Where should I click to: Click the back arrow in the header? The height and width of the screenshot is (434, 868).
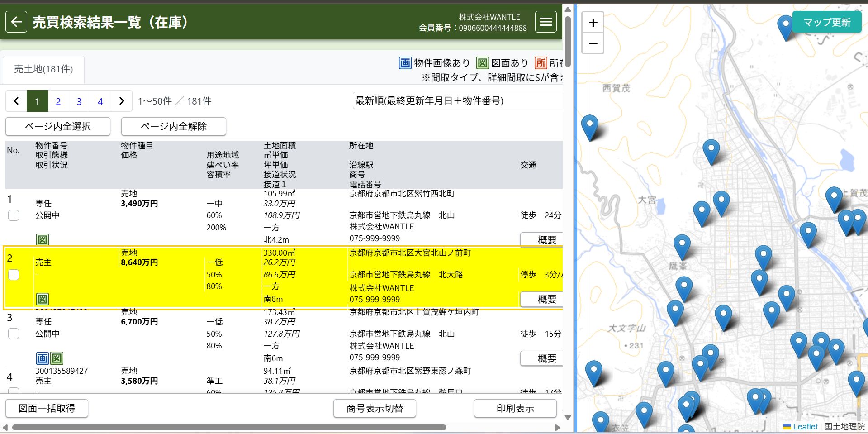(16, 21)
